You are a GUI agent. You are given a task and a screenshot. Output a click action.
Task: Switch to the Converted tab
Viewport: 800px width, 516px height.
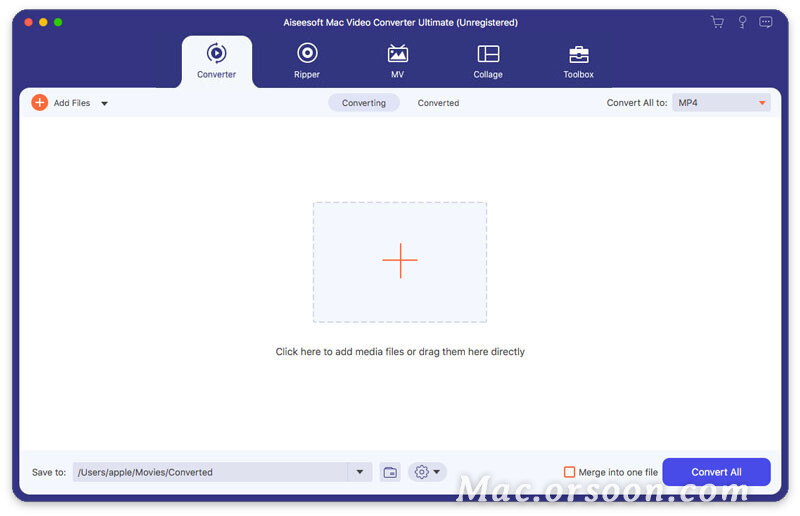point(438,103)
